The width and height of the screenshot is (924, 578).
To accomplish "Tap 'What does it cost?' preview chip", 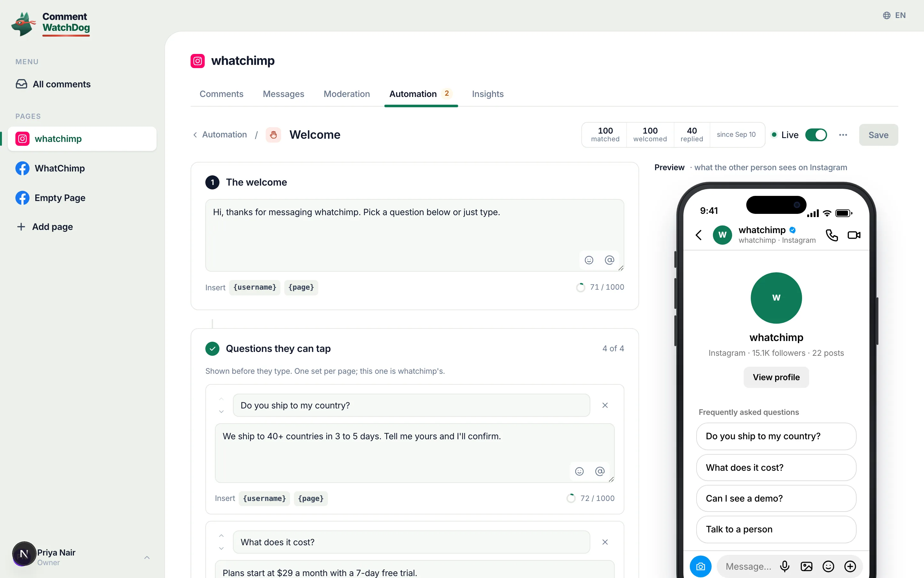I will 776,468.
